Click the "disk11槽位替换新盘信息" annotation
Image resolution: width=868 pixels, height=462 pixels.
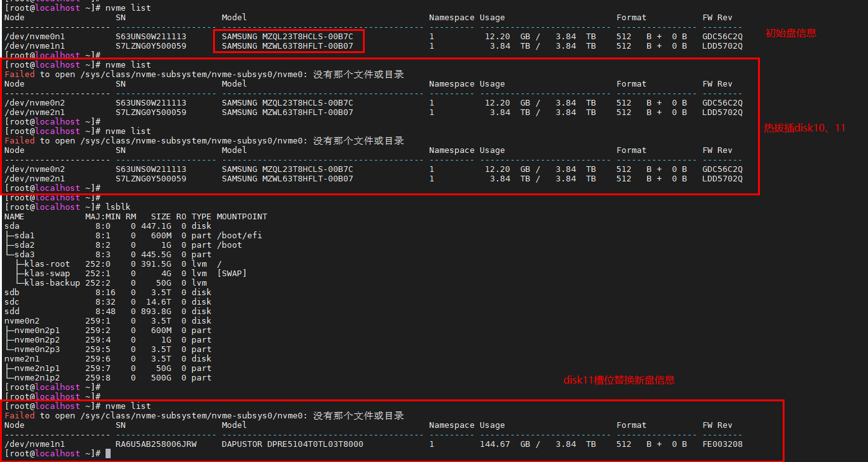(619, 380)
